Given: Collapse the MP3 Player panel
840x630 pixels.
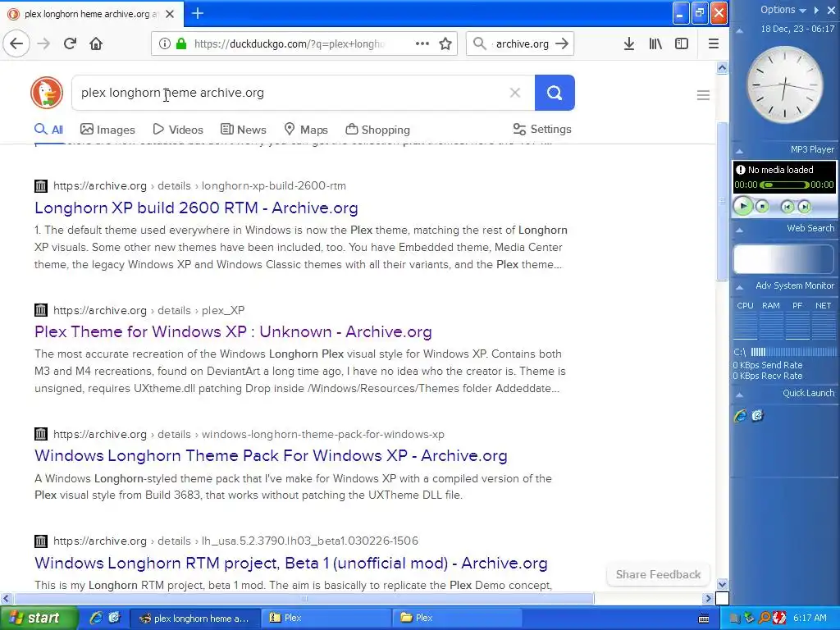Looking at the screenshot, I should (739, 151).
